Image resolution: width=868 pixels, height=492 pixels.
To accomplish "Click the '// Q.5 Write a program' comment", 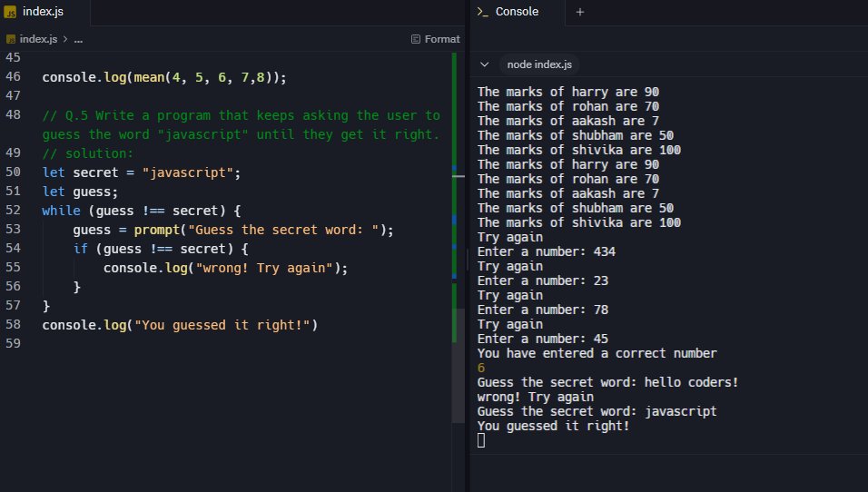I will (x=242, y=125).
